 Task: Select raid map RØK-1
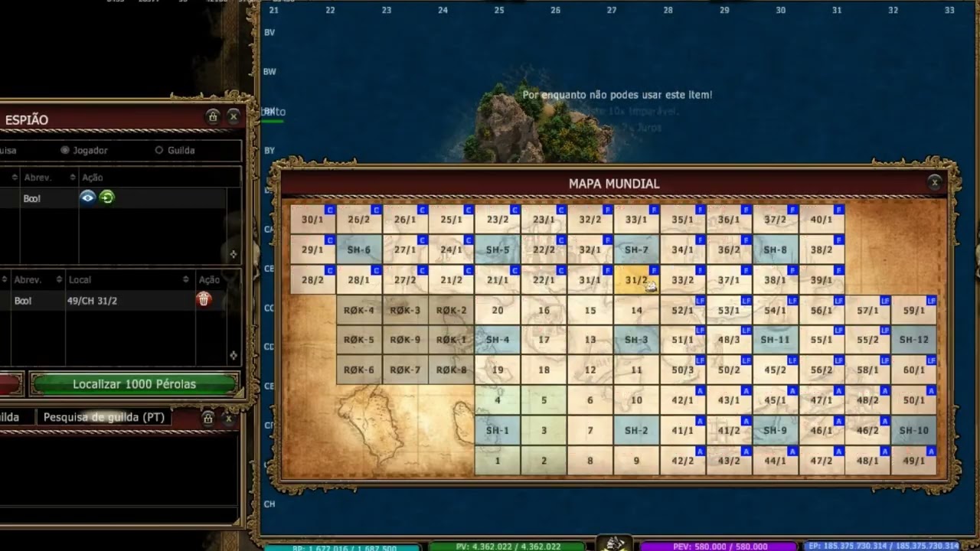click(x=452, y=340)
